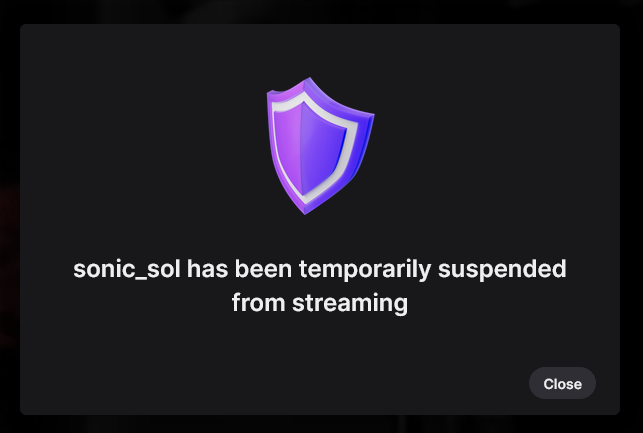The width and height of the screenshot is (643, 433).
Task: Click blank dialog space left of Close
Action: (x=287, y=383)
